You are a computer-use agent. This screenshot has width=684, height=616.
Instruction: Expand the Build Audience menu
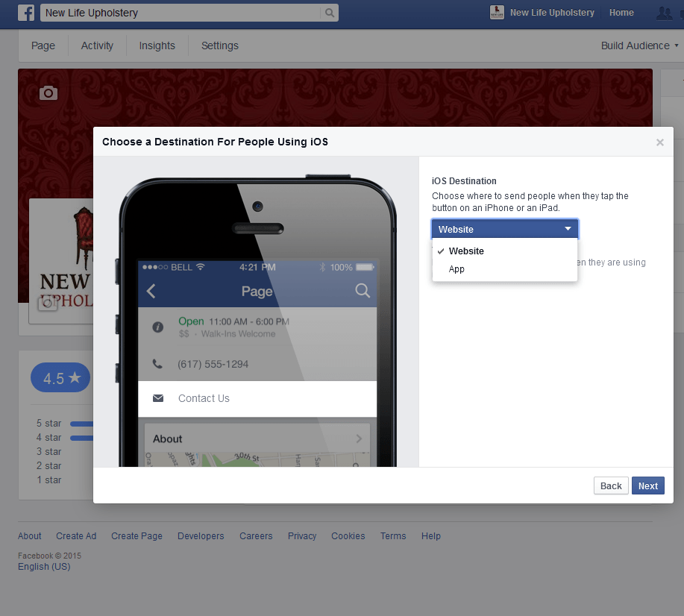tap(639, 45)
